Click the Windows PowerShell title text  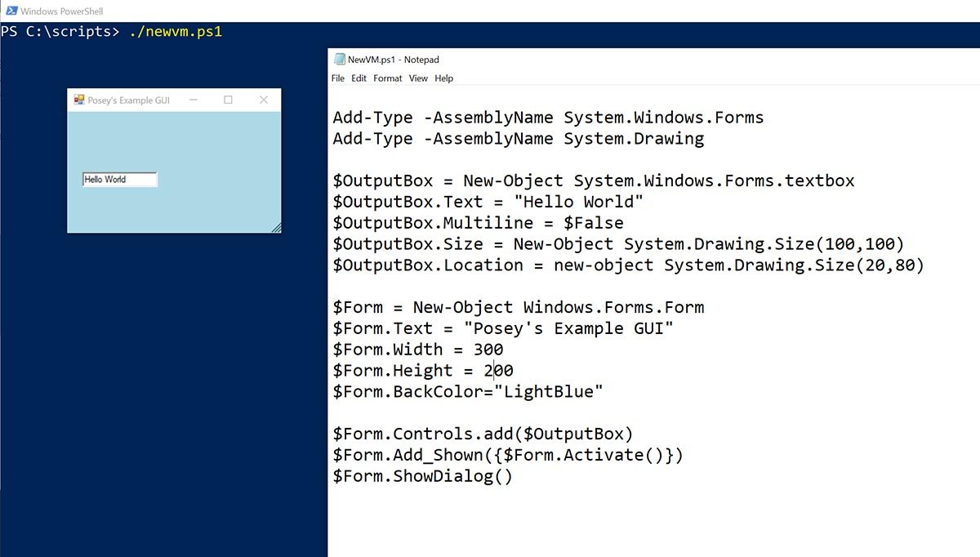(x=62, y=11)
